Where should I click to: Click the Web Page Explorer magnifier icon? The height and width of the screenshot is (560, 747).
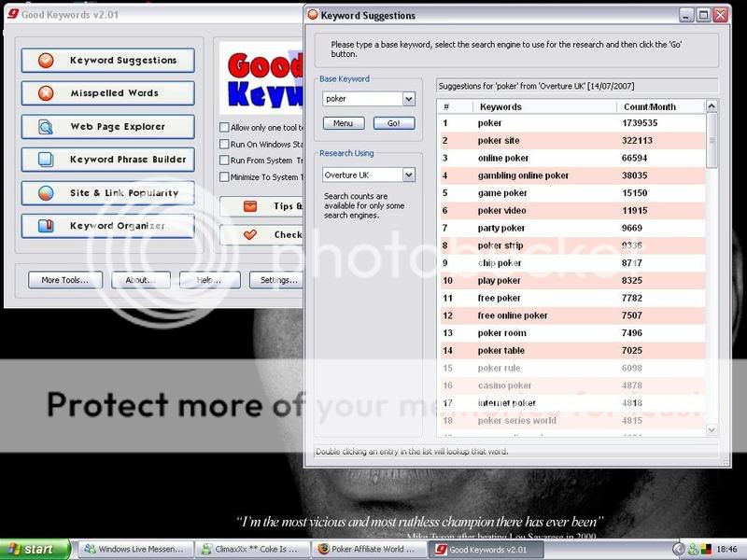pyautogui.click(x=46, y=127)
